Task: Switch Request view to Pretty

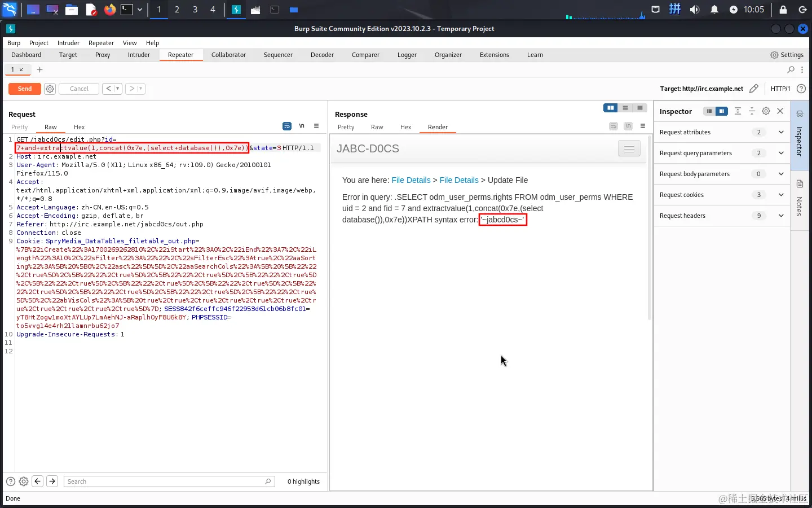Action: pos(19,127)
